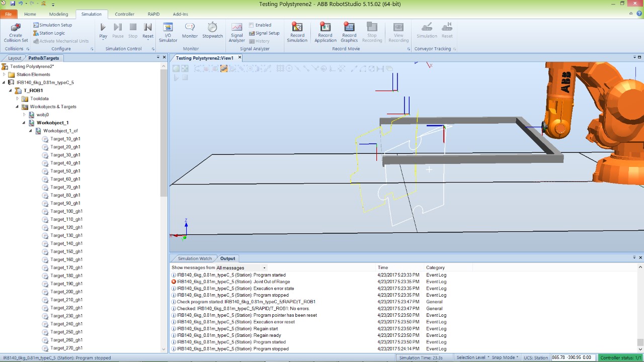This screenshot has height=362, width=644.
Task: Click the Category column header
Action: (435, 267)
